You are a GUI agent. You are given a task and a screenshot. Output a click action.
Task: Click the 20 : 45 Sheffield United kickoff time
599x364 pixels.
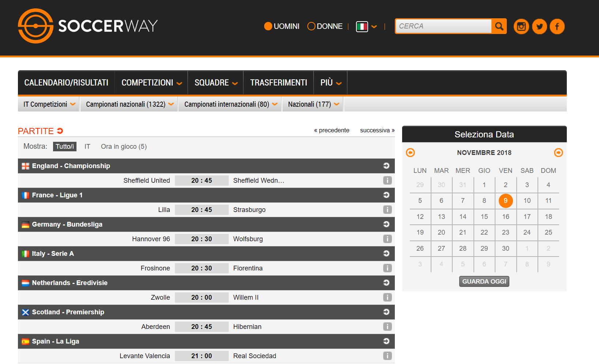click(202, 180)
